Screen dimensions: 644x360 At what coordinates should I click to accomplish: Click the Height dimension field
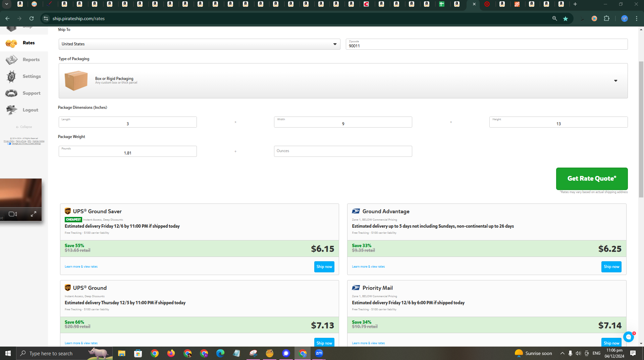(558, 122)
